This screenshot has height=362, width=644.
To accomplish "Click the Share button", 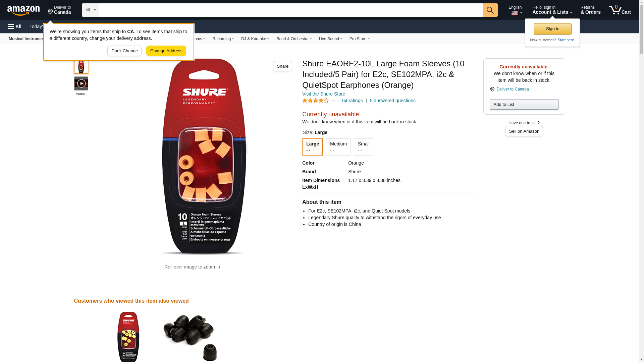I will [x=282, y=66].
